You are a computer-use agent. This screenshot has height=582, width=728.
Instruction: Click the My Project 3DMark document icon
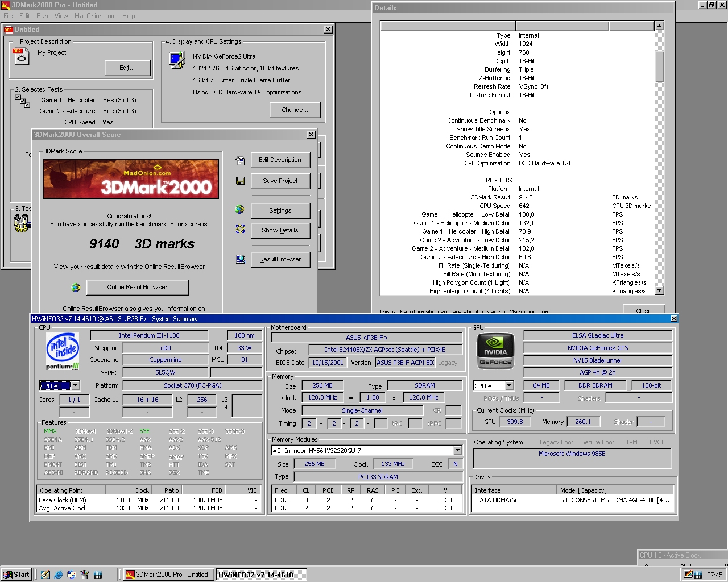pos(21,56)
